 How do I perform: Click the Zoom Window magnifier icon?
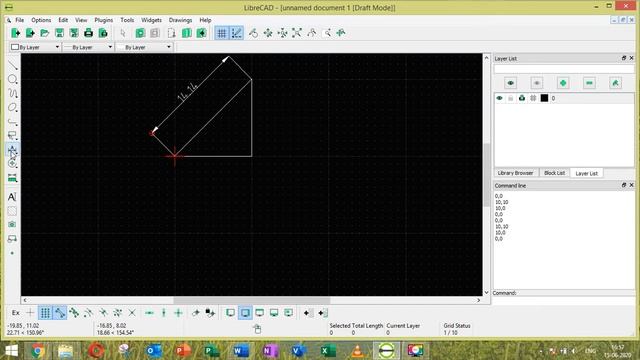pyautogui.click(x=327, y=33)
